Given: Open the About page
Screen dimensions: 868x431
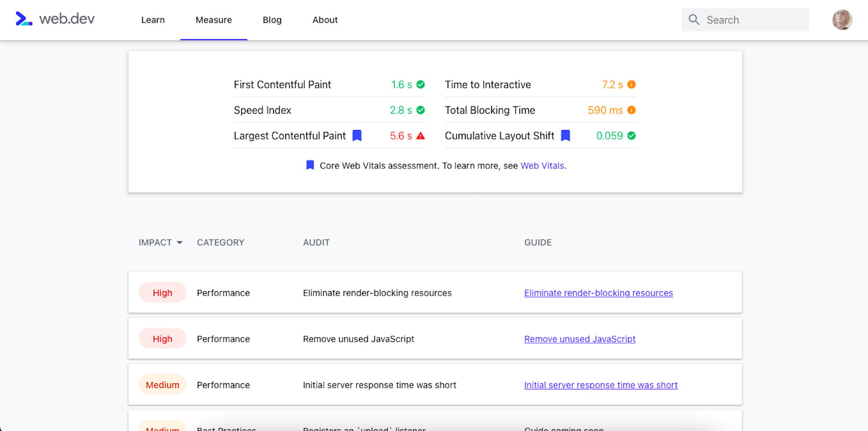Looking at the screenshot, I should coord(325,20).
